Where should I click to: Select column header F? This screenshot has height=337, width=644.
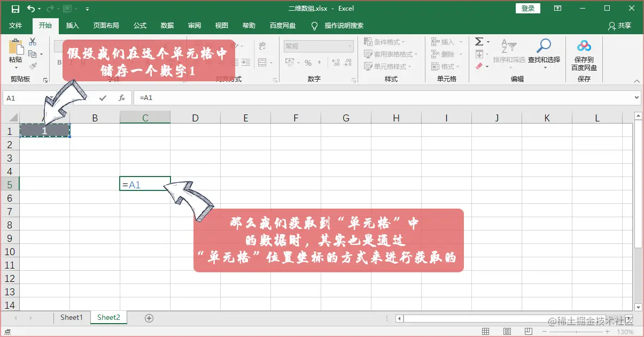pyautogui.click(x=296, y=118)
